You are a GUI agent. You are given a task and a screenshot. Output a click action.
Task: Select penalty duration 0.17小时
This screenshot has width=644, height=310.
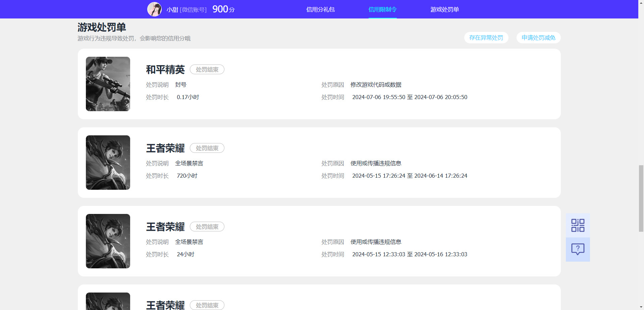point(188,97)
